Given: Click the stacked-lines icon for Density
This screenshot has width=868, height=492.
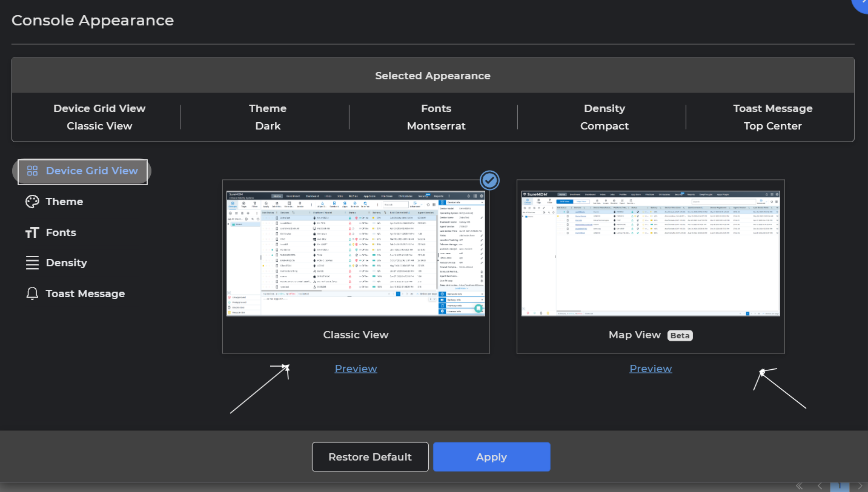Looking at the screenshot, I should [x=32, y=263].
